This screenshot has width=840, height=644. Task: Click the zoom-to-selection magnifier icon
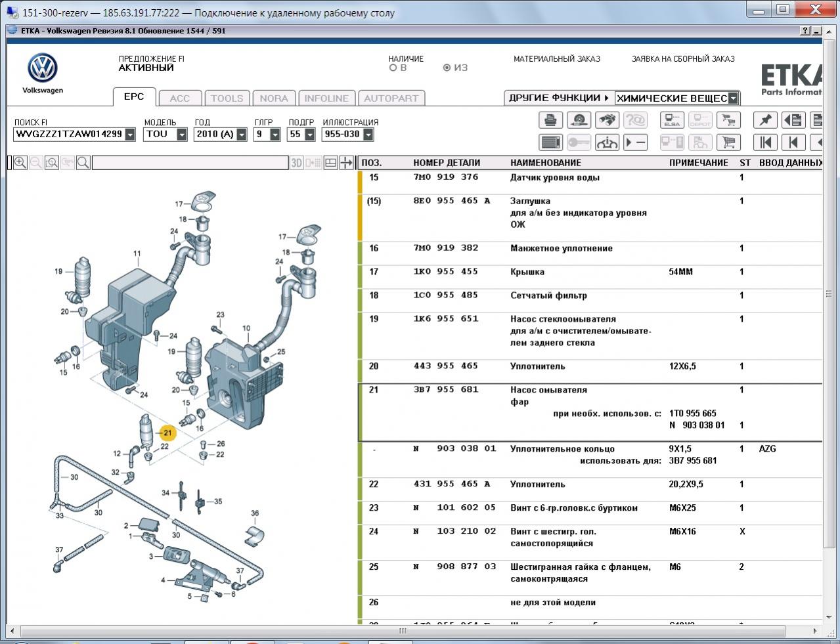[52, 163]
